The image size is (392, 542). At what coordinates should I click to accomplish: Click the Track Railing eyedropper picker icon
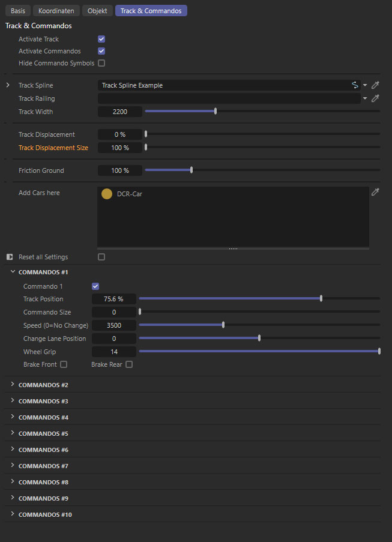(376, 98)
